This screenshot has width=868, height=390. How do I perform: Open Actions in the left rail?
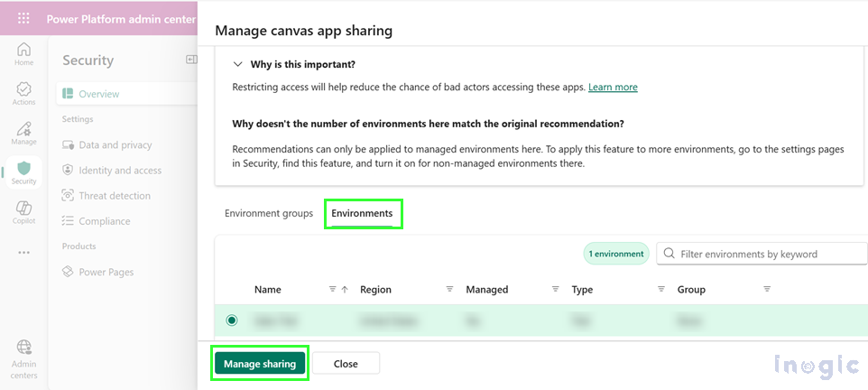point(23,94)
